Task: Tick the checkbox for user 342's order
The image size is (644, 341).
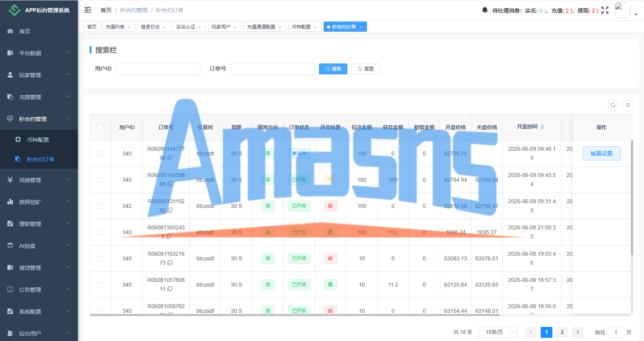Action: (x=100, y=206)
